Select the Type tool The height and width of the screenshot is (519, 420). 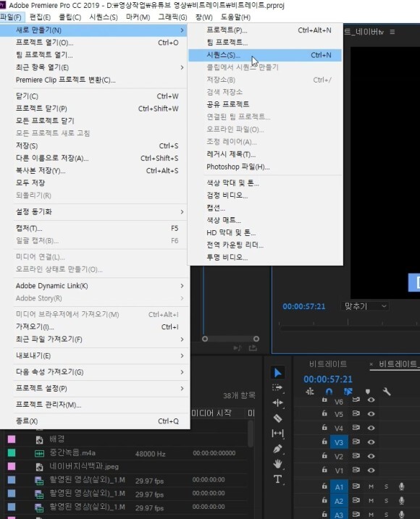pos(277,479)
